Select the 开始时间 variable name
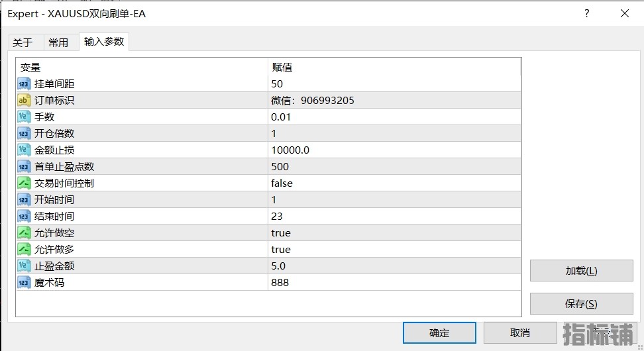Screen dimensions: 644x351 tap(54, 199)
